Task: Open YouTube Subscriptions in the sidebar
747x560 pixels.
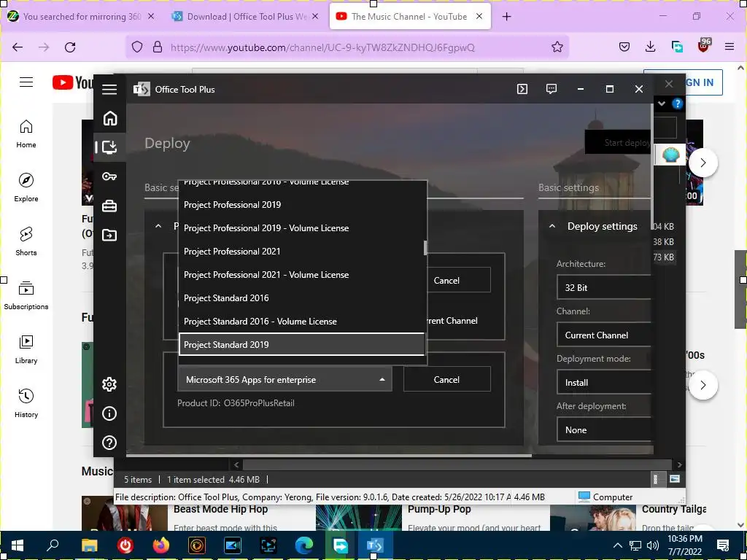Action: 26,295
